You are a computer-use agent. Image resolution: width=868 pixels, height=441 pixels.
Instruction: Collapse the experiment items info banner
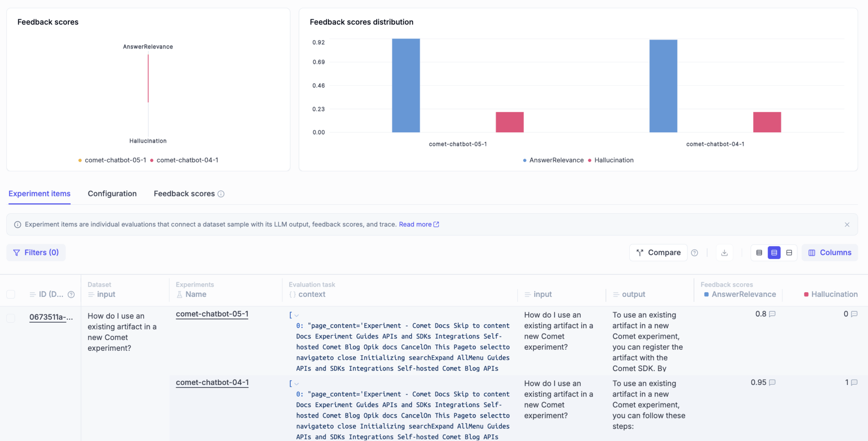[x=847, y=224]
